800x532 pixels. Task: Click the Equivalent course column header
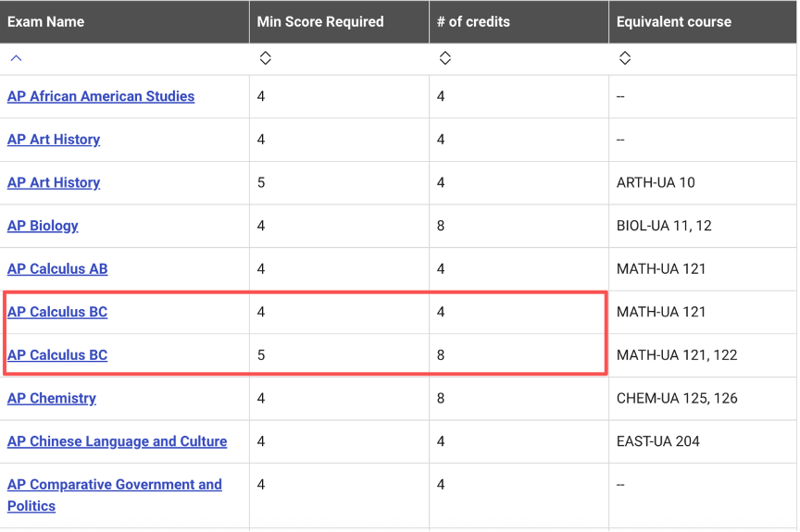tap(673, 21)
